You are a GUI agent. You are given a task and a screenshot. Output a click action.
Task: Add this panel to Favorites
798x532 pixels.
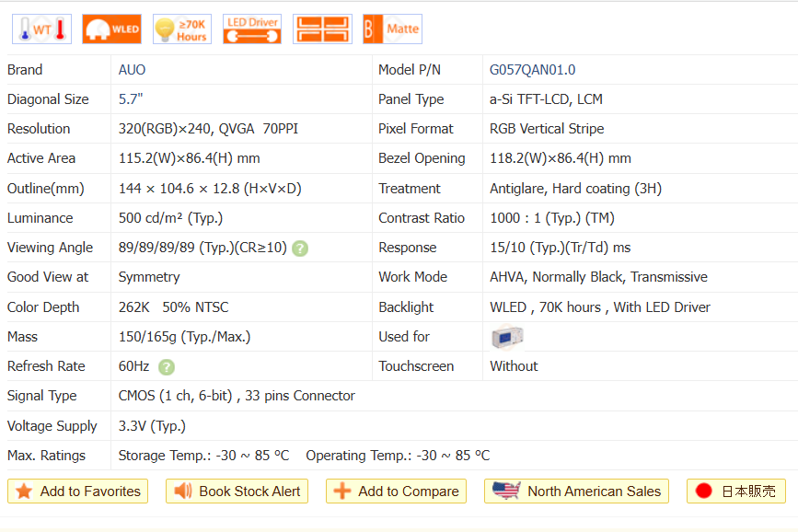click(78, 492)
